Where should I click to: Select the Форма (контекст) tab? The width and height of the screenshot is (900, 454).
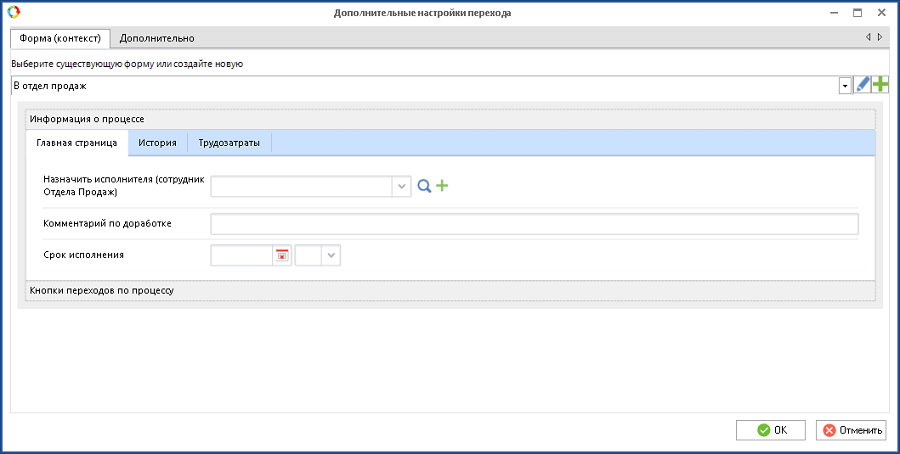pos(60,38)
